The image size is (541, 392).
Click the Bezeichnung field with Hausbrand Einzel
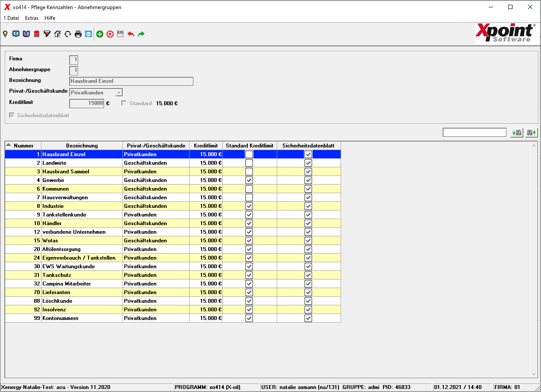coord(131,82)
